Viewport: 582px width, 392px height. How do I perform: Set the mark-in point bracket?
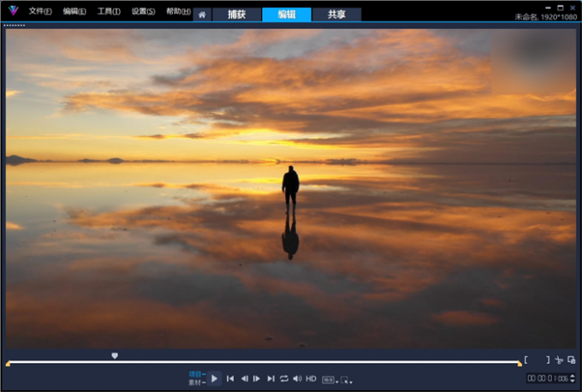point(526,360)
